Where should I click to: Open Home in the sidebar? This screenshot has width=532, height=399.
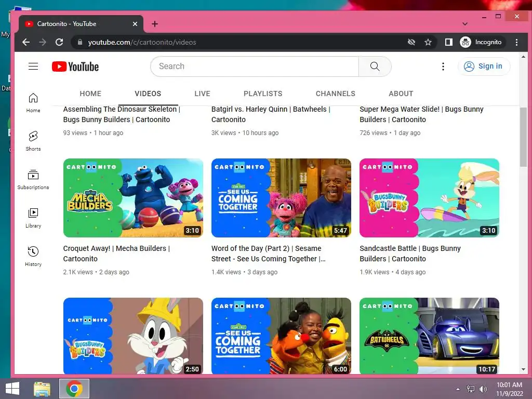(x=33, y=103)
